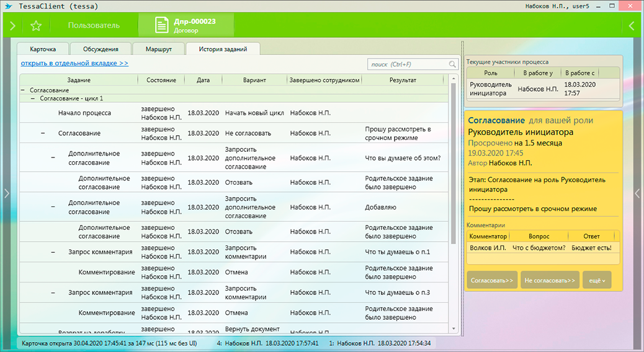Click the search magnifier icon
This screenshot has width=644, height=352.
click(453, 64)
